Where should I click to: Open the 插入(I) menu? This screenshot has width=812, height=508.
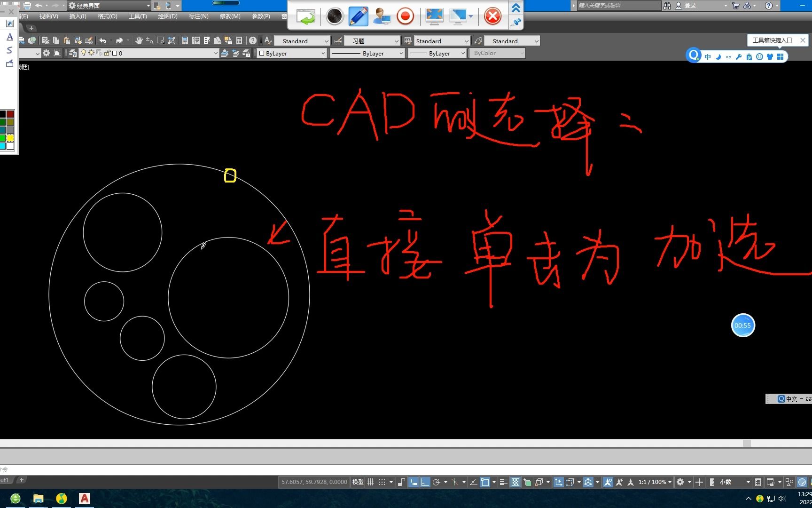[x=78, y=16]
